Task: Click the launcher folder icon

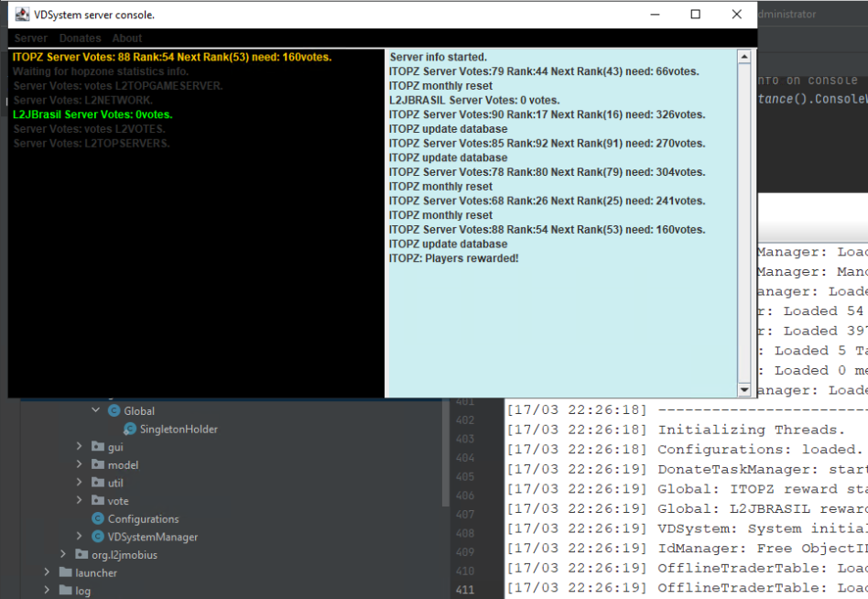Action: click(x=66, y=572)
